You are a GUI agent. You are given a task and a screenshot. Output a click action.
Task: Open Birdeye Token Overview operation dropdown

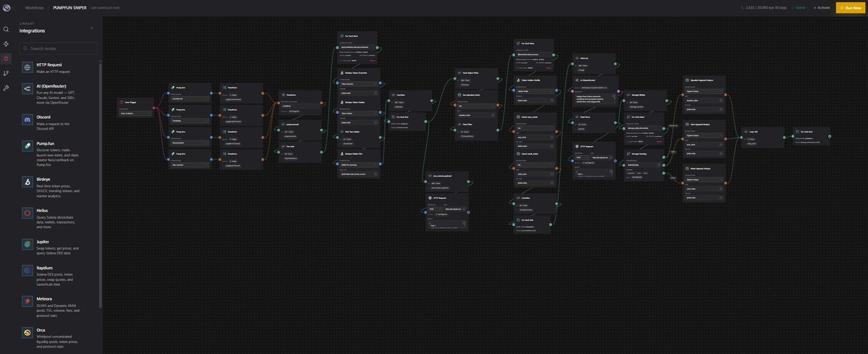tap(359, 83)
